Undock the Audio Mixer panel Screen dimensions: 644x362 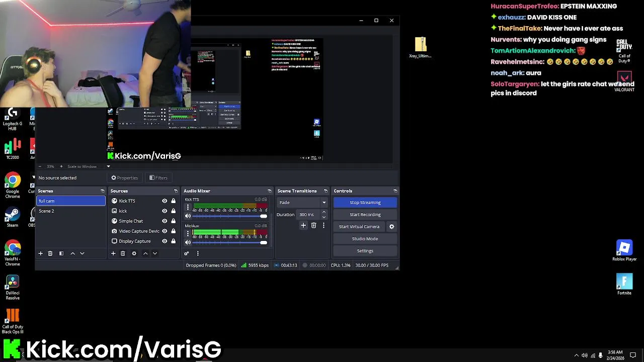pos(270,191)
